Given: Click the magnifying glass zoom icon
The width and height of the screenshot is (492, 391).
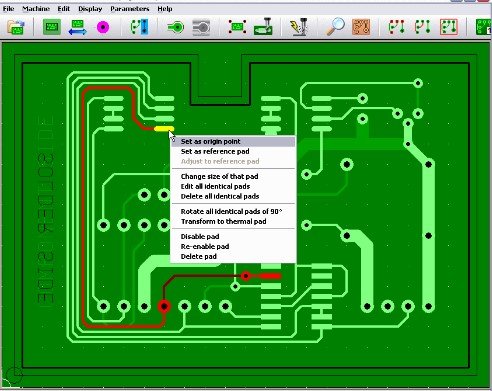Looking at the screenshot, I should [335, 27].
